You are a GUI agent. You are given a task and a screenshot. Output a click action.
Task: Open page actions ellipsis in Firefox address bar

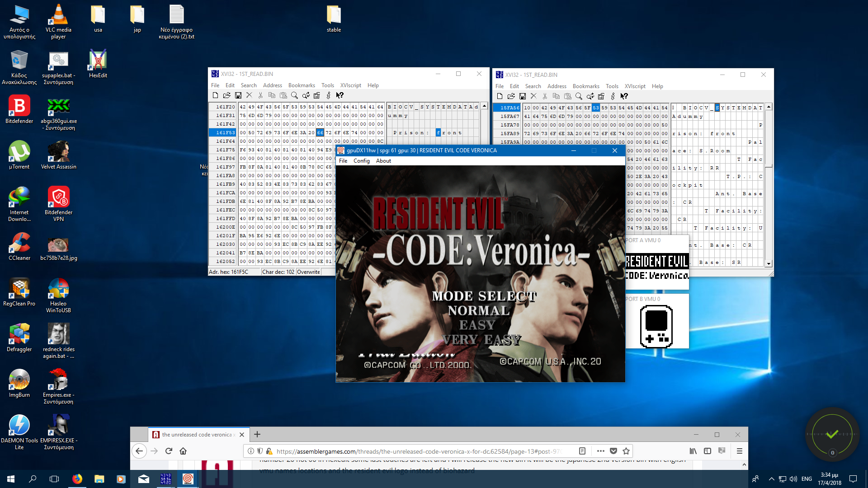point(600,451)
